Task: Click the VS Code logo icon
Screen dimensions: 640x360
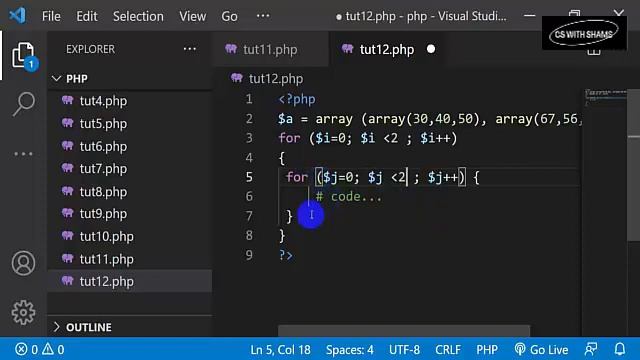Action: point(18,16)
